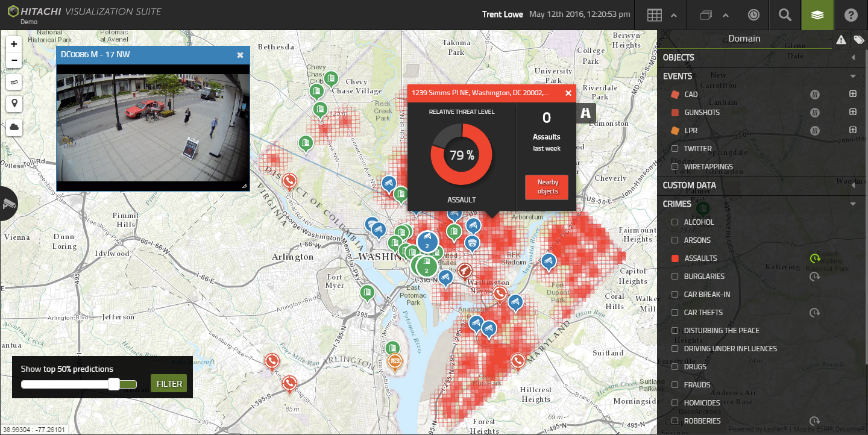
Task: Open the history clock in top bar
Action: (753, 15)
